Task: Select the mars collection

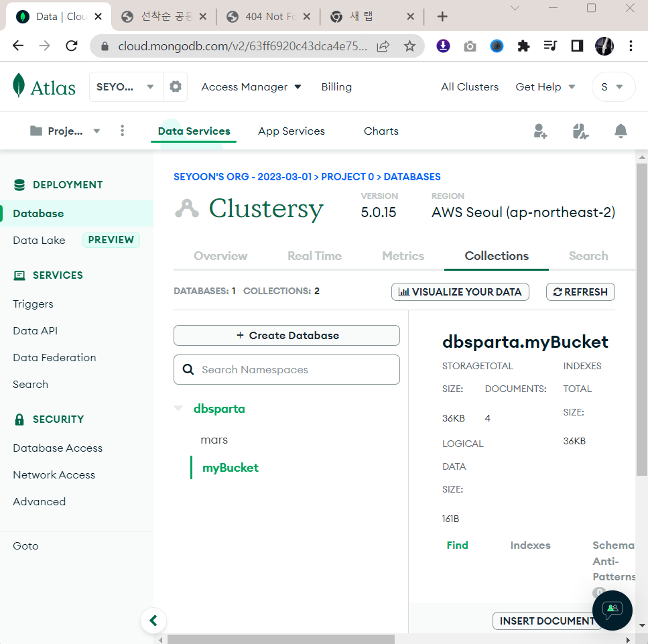Action: click(214, 440)
